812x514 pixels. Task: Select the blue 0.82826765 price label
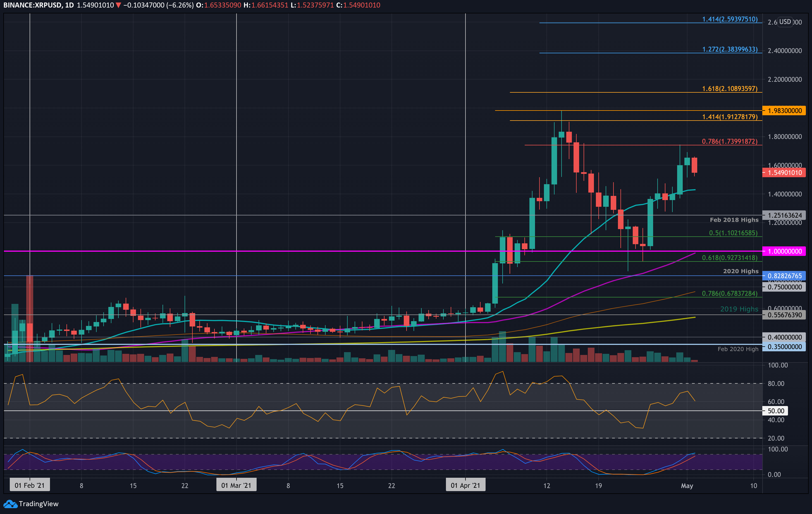784,276
